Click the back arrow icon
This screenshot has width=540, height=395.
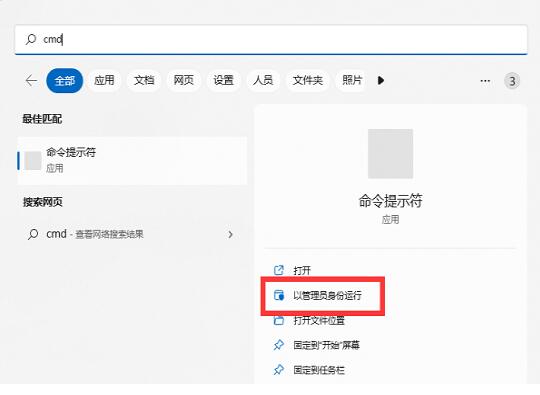[31, 81]
